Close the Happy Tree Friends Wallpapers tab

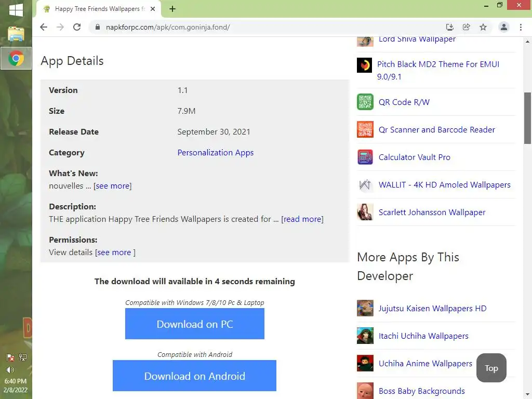coord(153,9)
